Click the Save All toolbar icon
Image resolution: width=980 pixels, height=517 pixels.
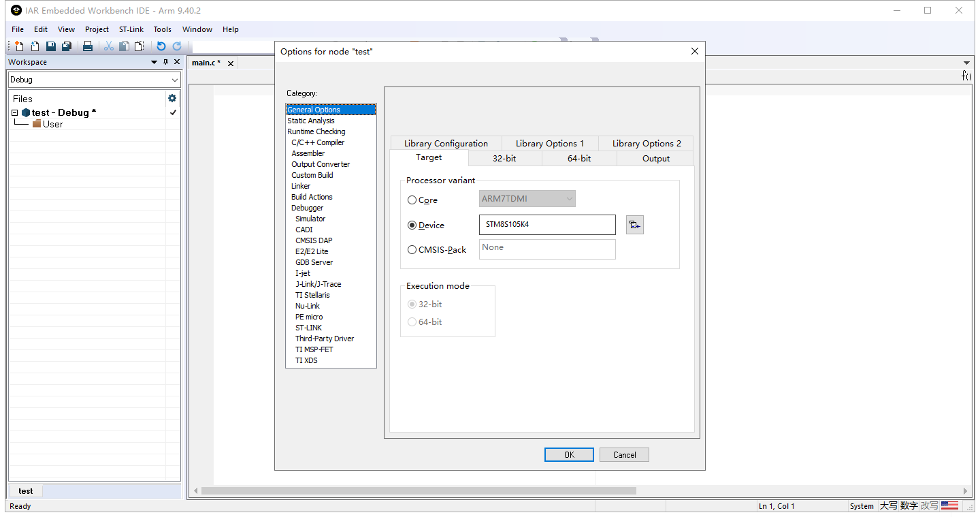pos(67,46)
